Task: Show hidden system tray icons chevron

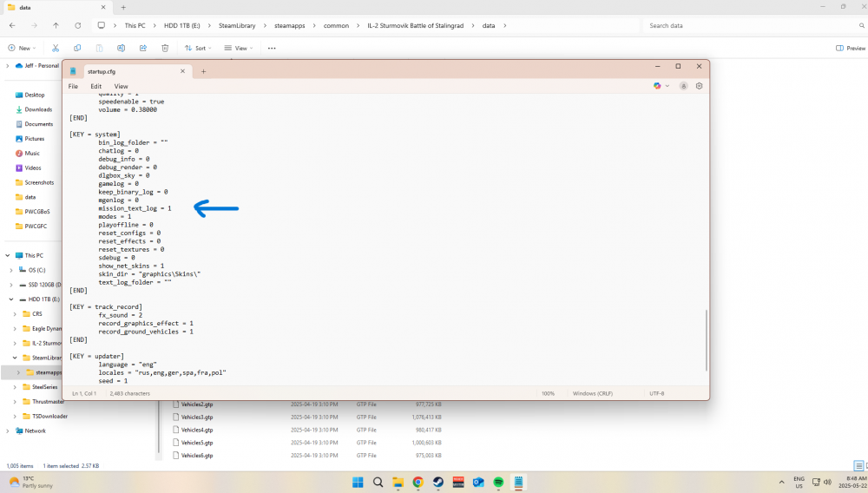Action: [782, 482]
